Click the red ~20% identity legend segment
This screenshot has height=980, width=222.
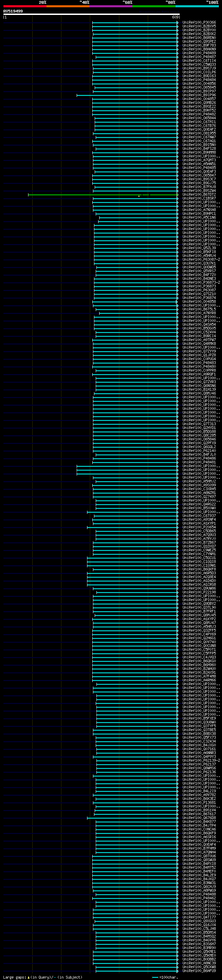[25, 6]
